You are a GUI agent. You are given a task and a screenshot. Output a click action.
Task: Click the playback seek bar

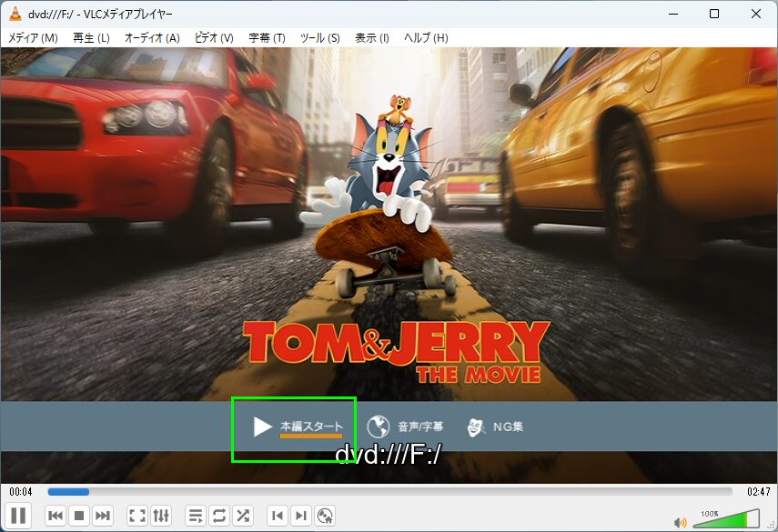point(390,492)
